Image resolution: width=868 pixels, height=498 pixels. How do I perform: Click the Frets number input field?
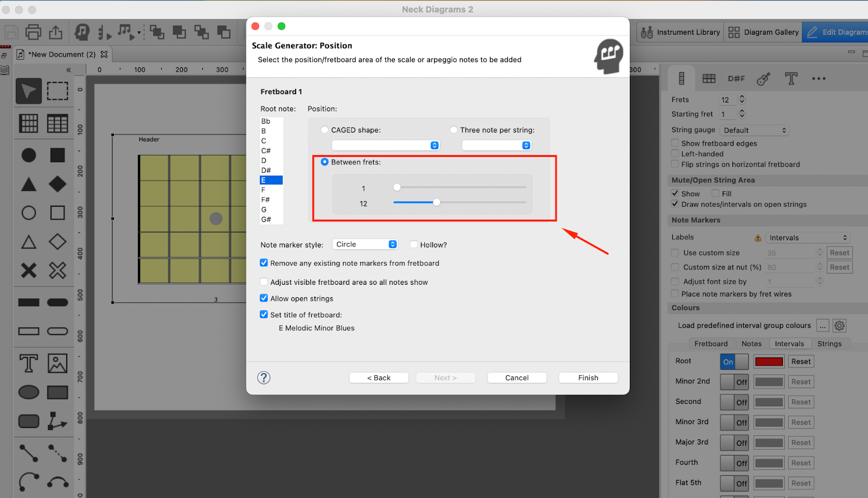click(727, 100)
